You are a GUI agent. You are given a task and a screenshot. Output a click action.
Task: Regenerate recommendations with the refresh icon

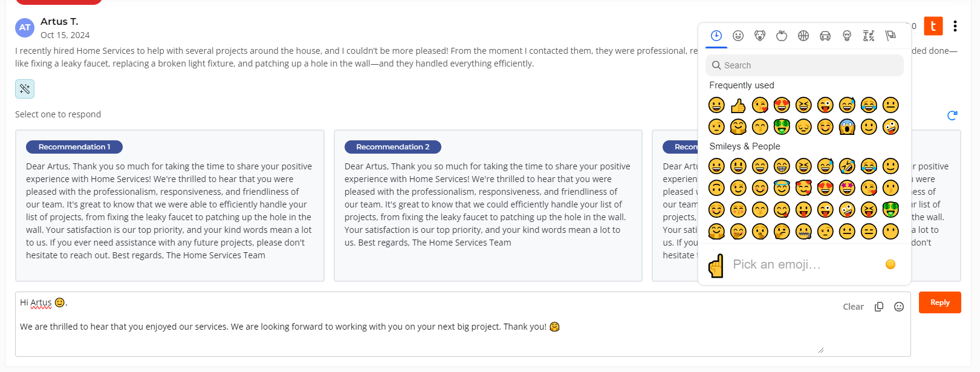pos(952,115)
